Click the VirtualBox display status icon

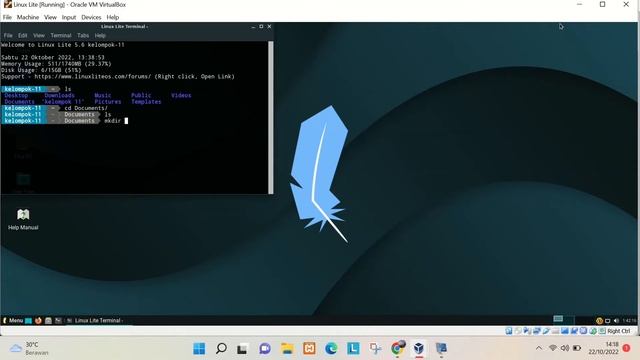coord(565,331)
